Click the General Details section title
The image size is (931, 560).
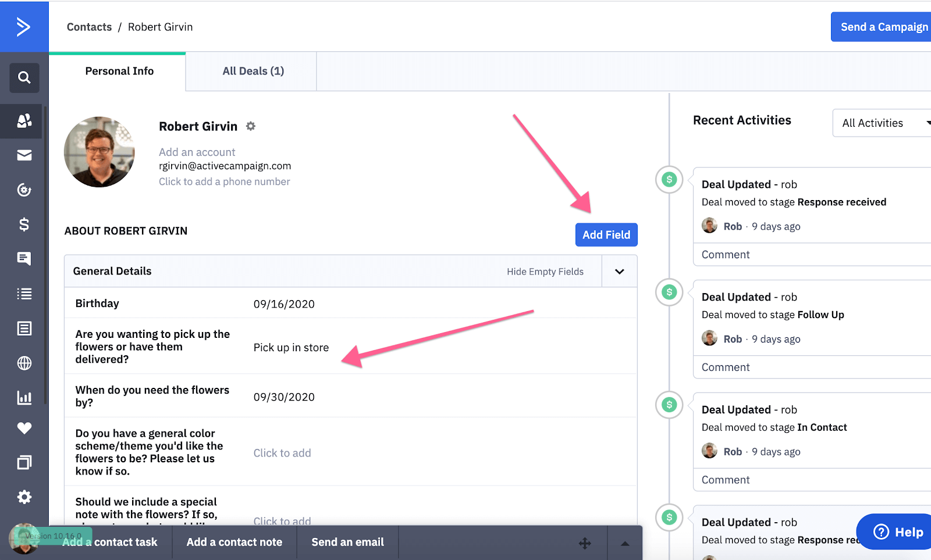point(112,271)
